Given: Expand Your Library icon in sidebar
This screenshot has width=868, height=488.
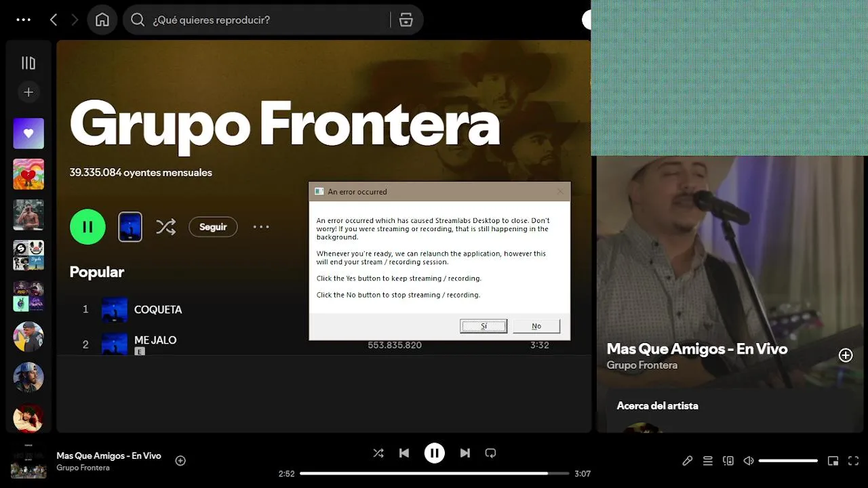Looking at the screenshot, I should [28, 63].
